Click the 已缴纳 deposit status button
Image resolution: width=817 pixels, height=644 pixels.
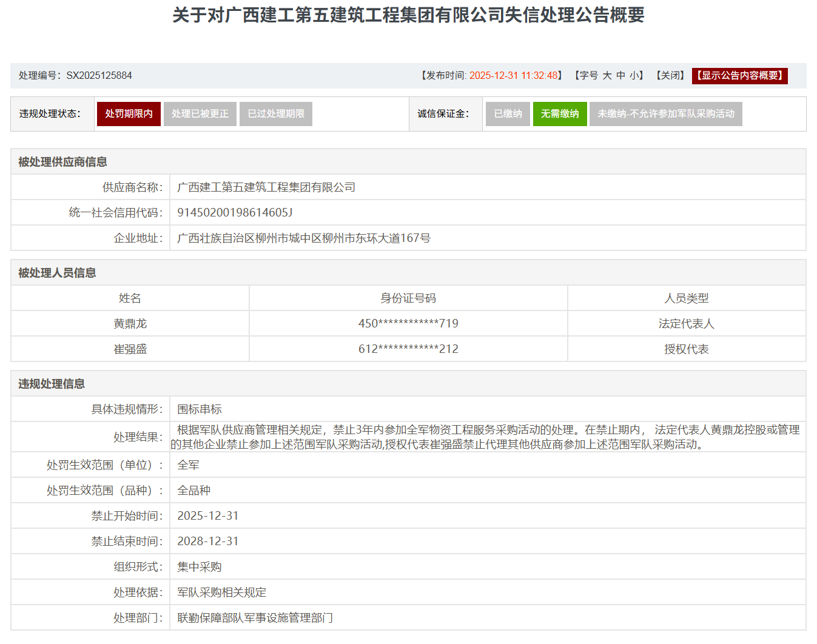coord(508,114)
